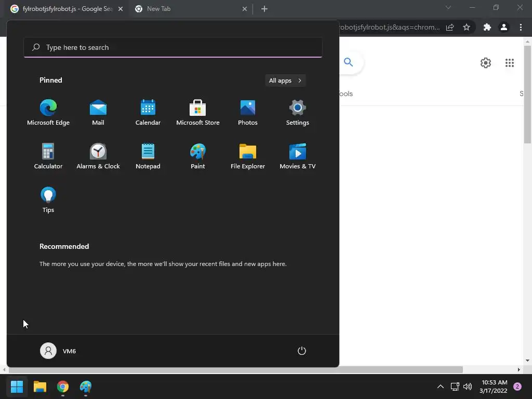Open the Tips app

pyautogui.click(x=48, y=200)
